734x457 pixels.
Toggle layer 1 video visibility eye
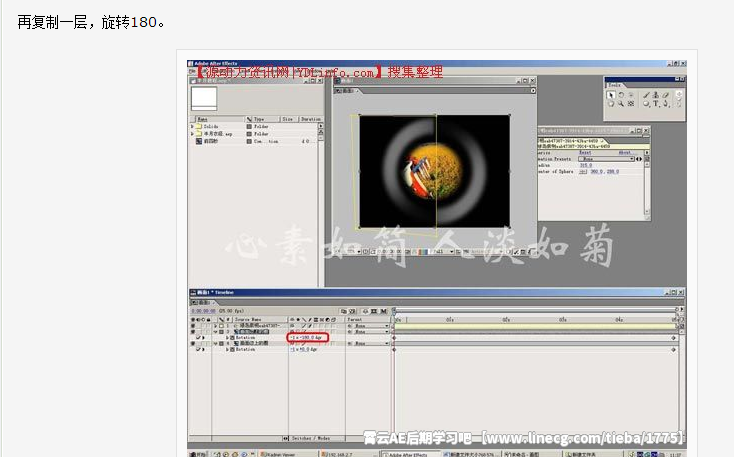point(193,326)
